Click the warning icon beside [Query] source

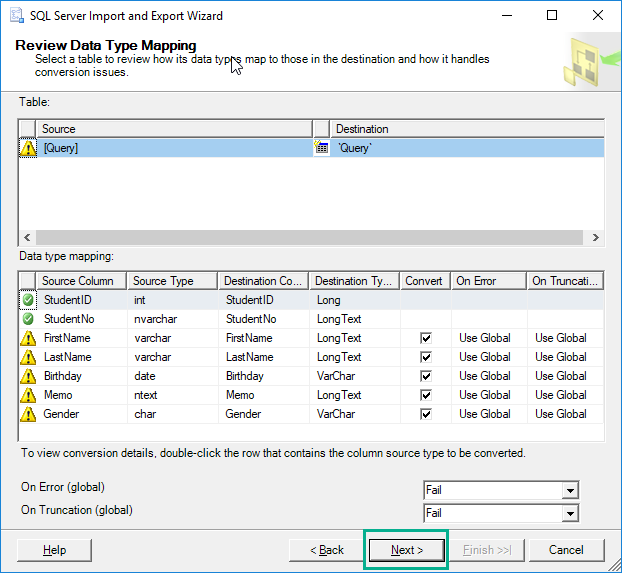[28, 148]
